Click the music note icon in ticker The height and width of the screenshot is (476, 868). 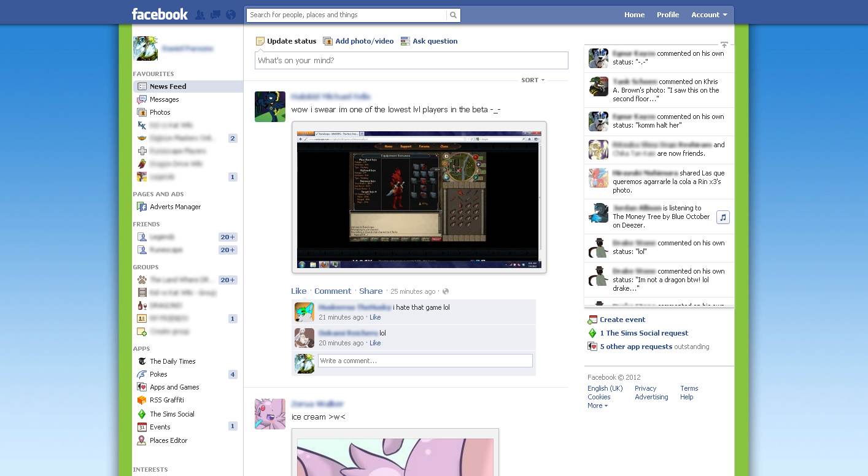pyautogui.click(x=723, y=217)
